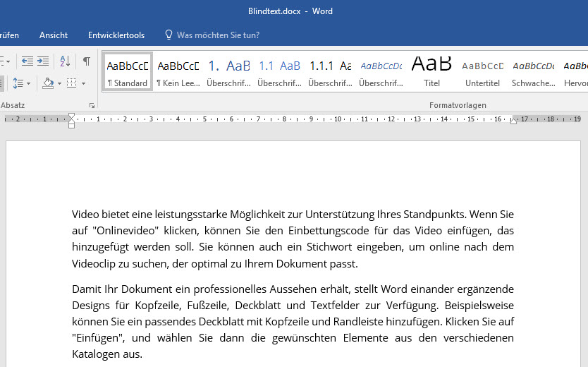Screen dimensions: 588x367
Task: Apply the Titel style
Action: coord(431,71)
